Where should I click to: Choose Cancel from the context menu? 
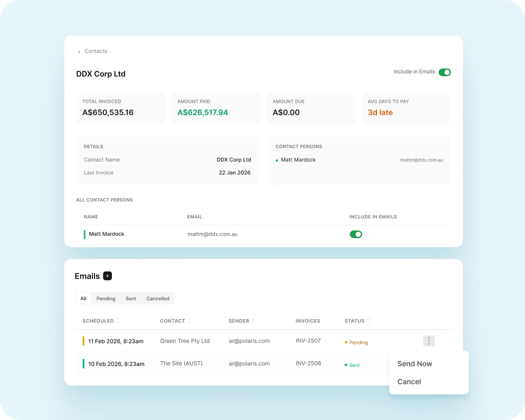click(x=409, y=382)
